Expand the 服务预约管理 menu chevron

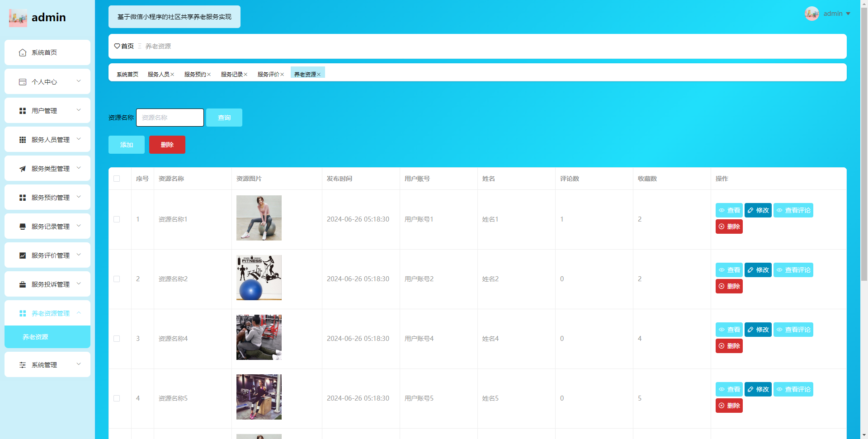pyautogui.click(x=79, y=197)
